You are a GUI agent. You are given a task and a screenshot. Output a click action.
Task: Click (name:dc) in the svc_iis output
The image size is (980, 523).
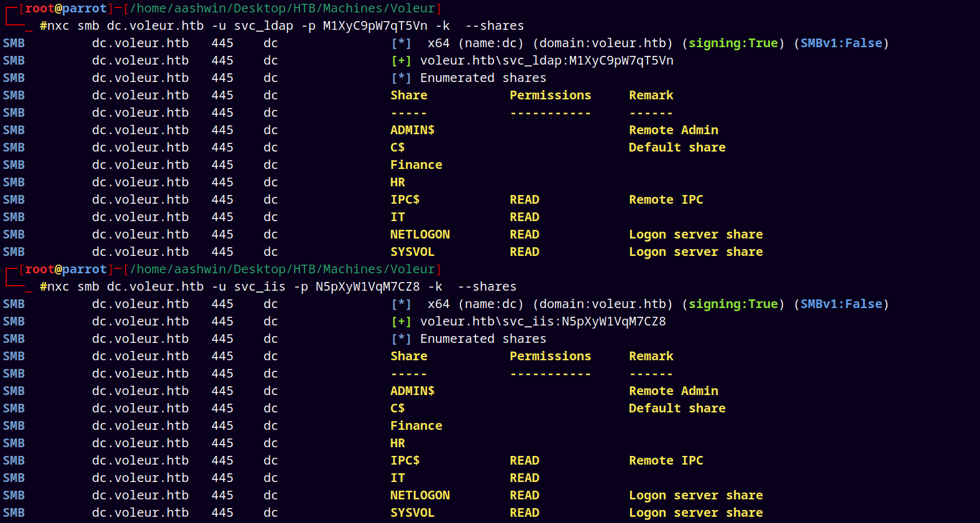(491, 304)
